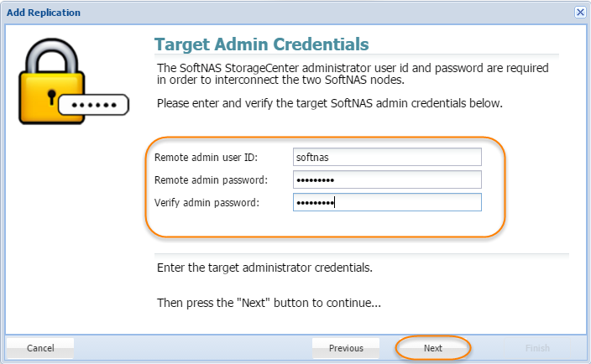Go back with the Previous button

click(x=346, y=348)
